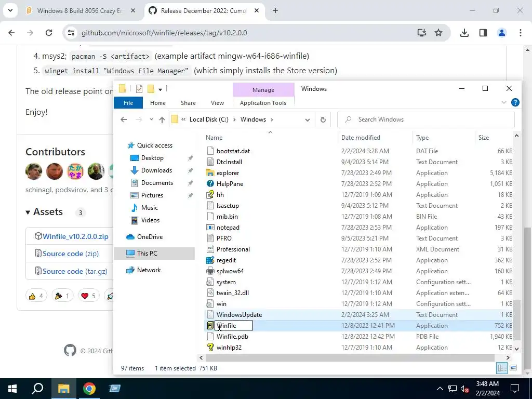
Task: Click the Chrome install app icon in address bar
Action: [422, 33]
